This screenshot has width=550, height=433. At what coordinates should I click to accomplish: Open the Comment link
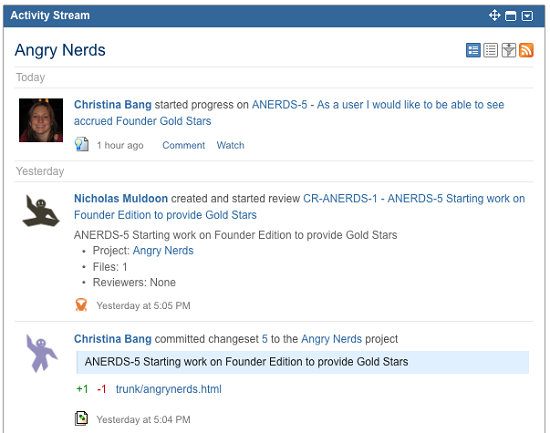[183, 145]
